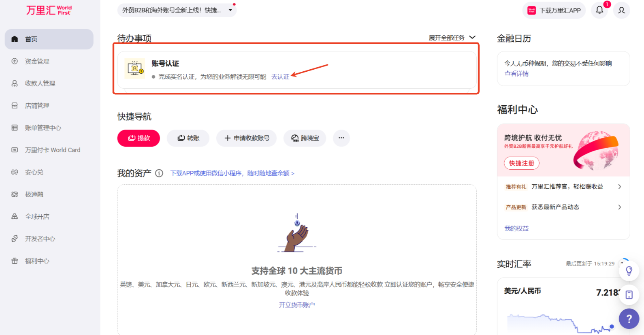
Task: Click the info icon beside 我的资产
Action: pos(159,173)
